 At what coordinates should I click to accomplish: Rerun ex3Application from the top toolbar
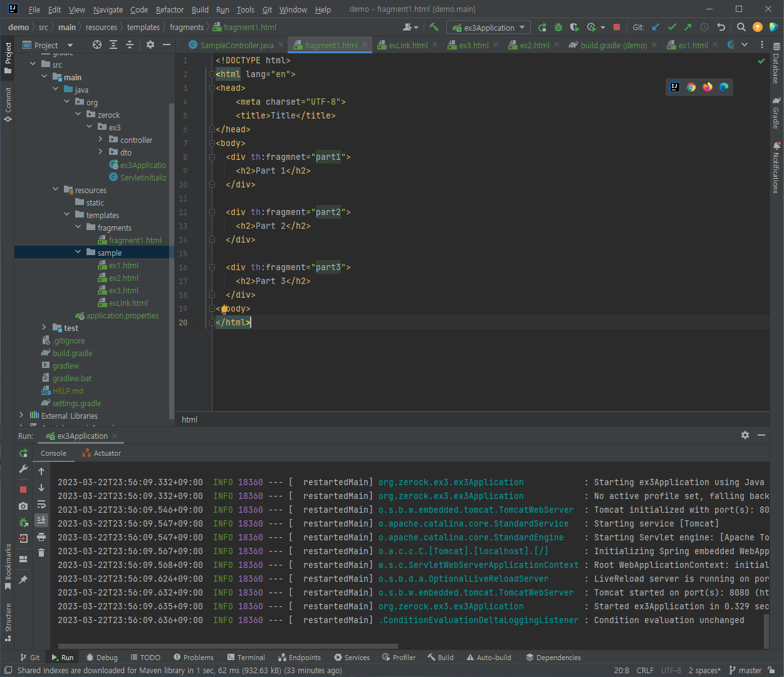click(x=542, y=27)
